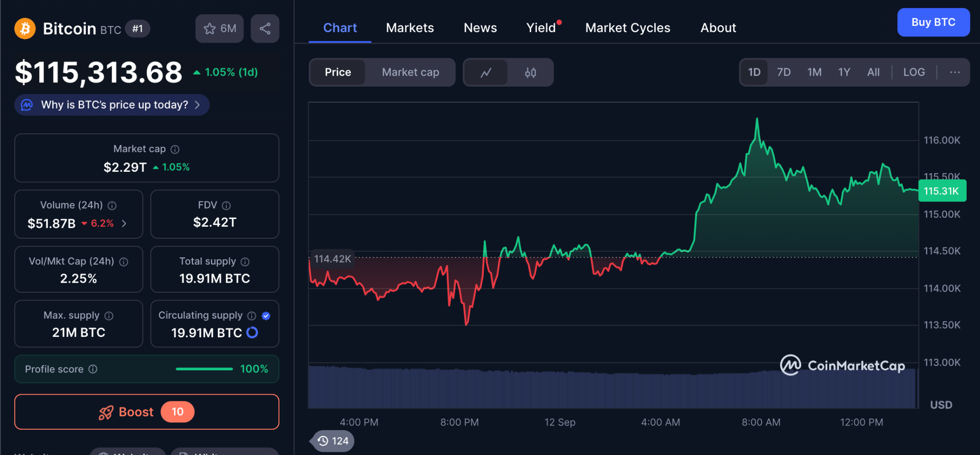
Task: Toggle chart to Market cap view
Action: coord(410,72)
